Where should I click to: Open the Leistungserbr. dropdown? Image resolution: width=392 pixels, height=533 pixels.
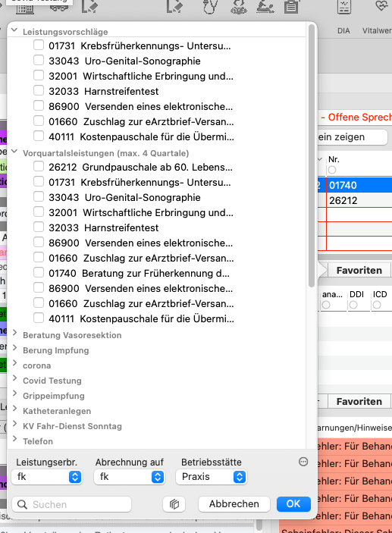[47, 477]
